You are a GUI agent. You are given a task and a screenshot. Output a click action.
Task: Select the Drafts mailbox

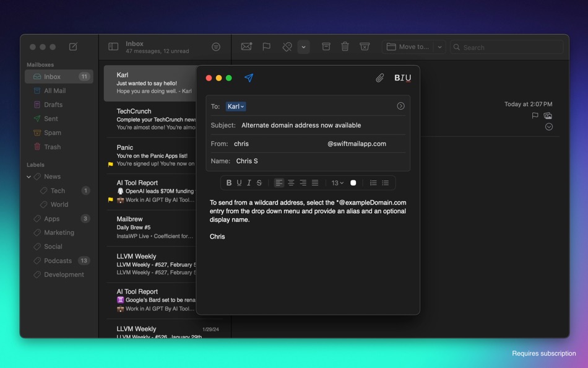53,105
